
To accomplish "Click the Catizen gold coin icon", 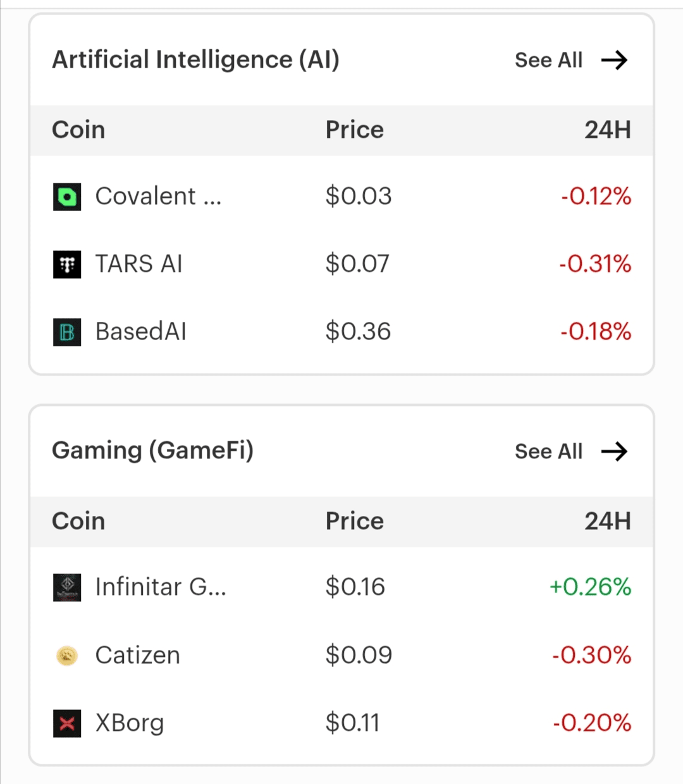I will pos(67,656).
